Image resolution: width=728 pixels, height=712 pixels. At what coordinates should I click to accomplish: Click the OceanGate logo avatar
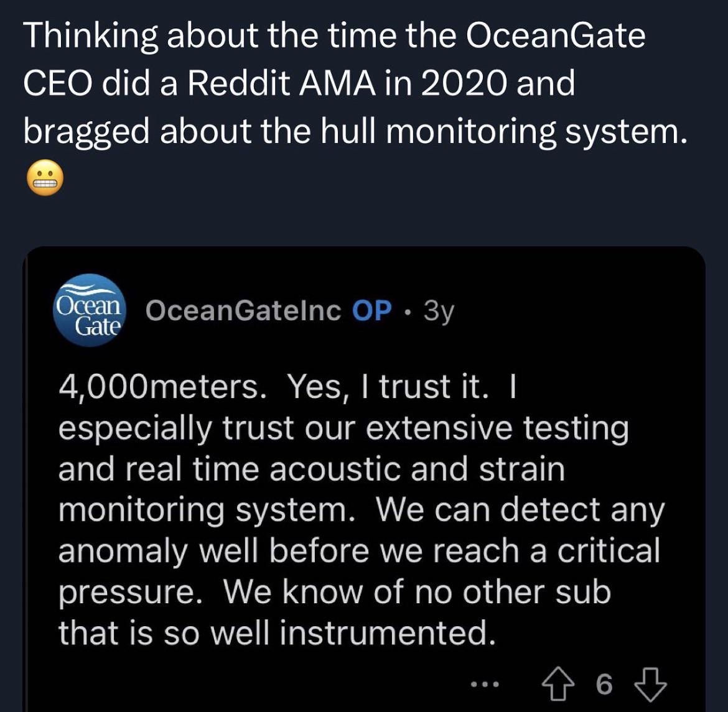[x=90, y=310]
